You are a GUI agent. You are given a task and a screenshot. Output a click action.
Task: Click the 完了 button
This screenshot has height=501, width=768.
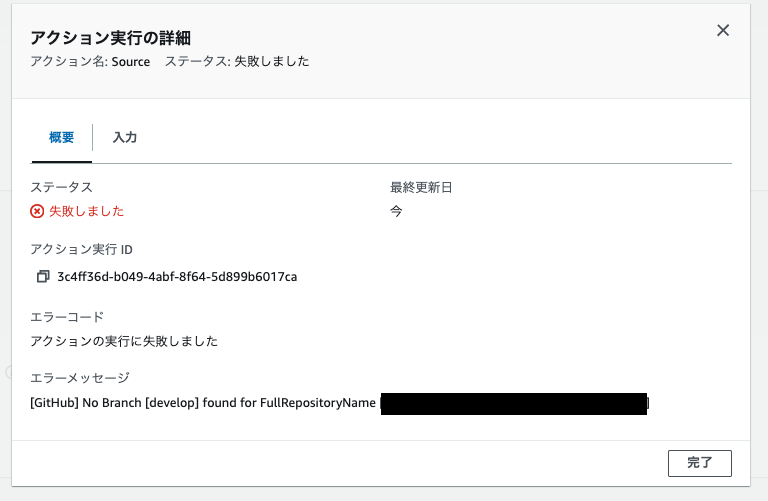coord(699,463)
